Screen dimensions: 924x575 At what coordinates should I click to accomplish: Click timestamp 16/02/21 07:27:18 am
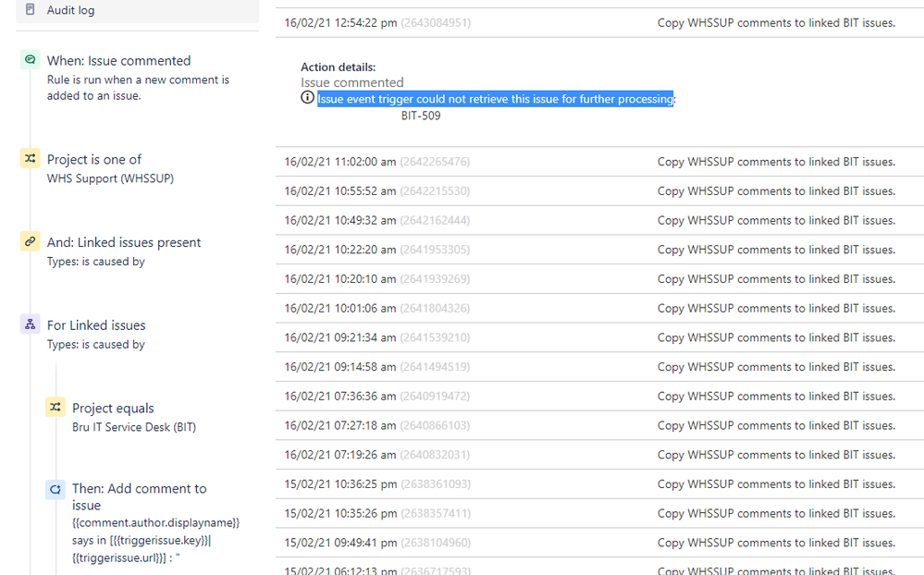(x=340, y=425)
